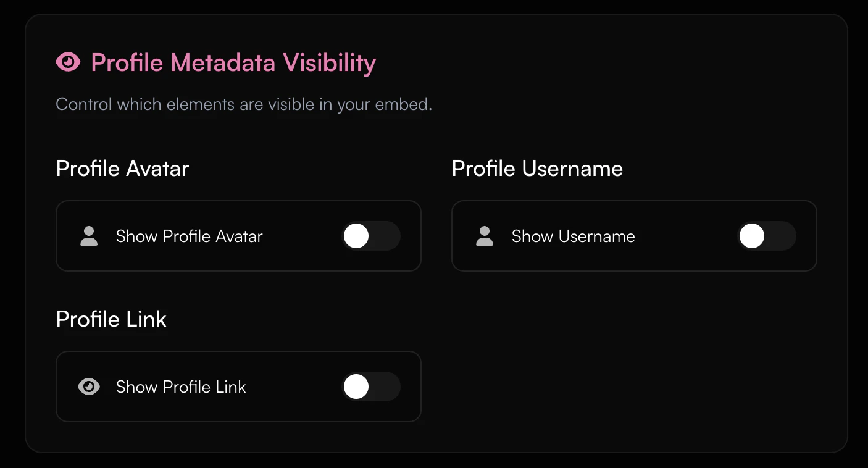The height and width of the screenshot is (468, 868).
Task: Click the Show Username label text
Action: [x=572, y=236]
